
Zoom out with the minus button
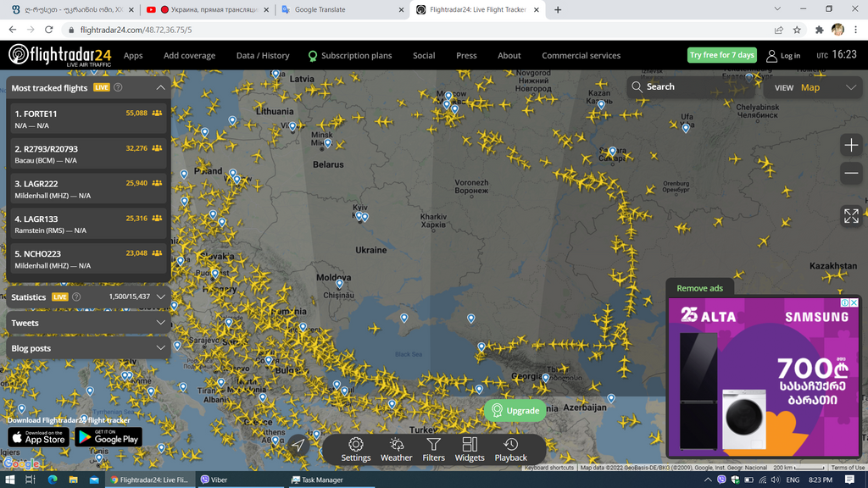(851, 173)
